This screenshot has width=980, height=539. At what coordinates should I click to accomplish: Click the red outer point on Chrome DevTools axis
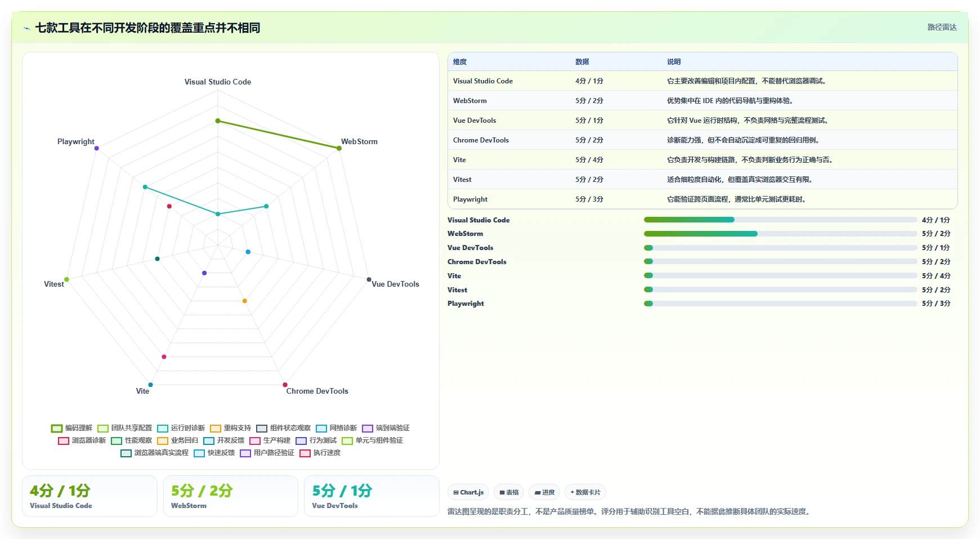click(x=285, y=385)
